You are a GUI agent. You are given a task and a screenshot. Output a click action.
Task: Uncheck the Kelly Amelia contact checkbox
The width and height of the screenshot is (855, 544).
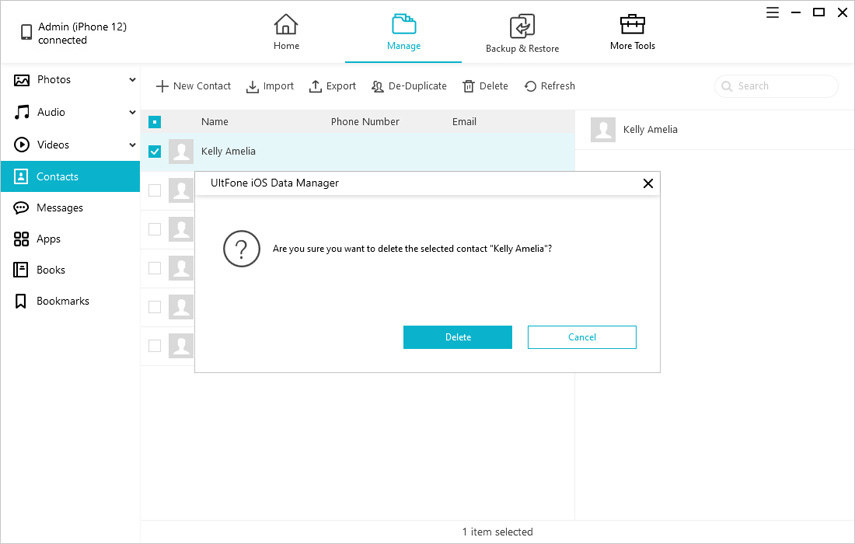(x=155, y=152)
